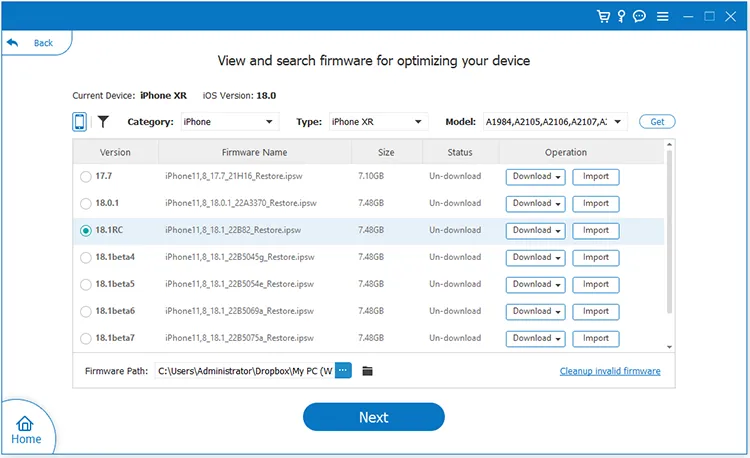Open the feedback chat bubble icon
This screenshot has height=458, width=750.
click(x=639, y=17)
